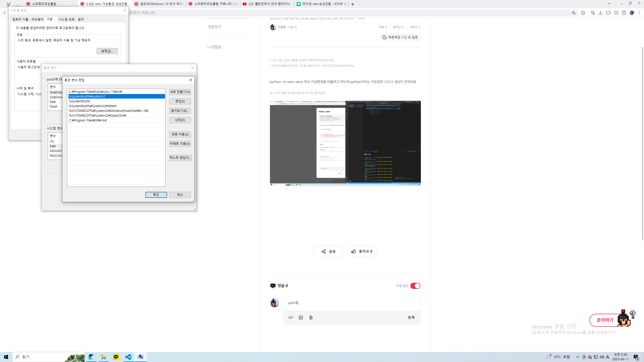This screenshot has width=644, height=362.
Task: Select the Git\cmd path entry
Action: [x=116, y=120]
